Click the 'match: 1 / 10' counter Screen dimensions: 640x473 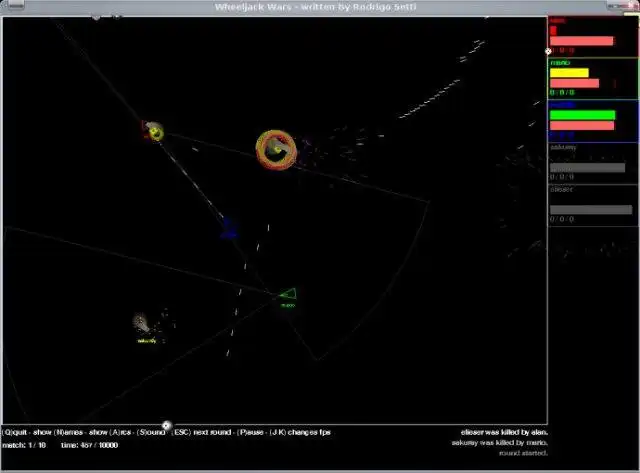click(x=24, y=445)
